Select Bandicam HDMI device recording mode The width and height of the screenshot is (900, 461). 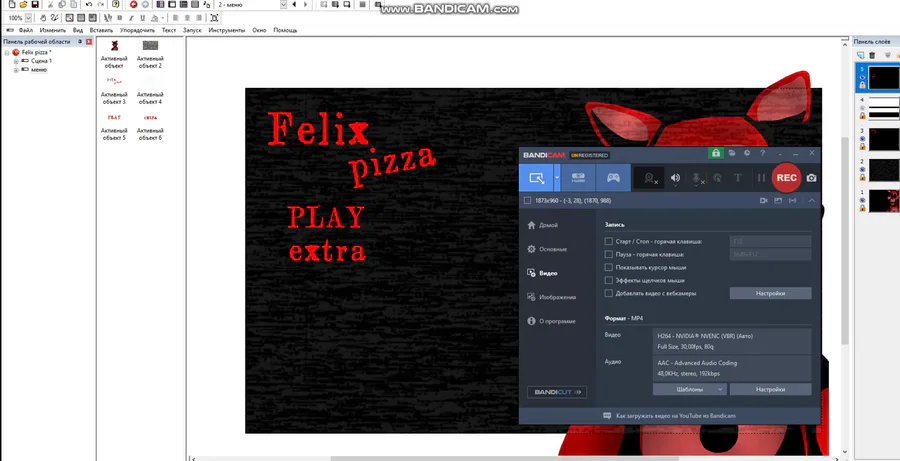click(578, 178)
